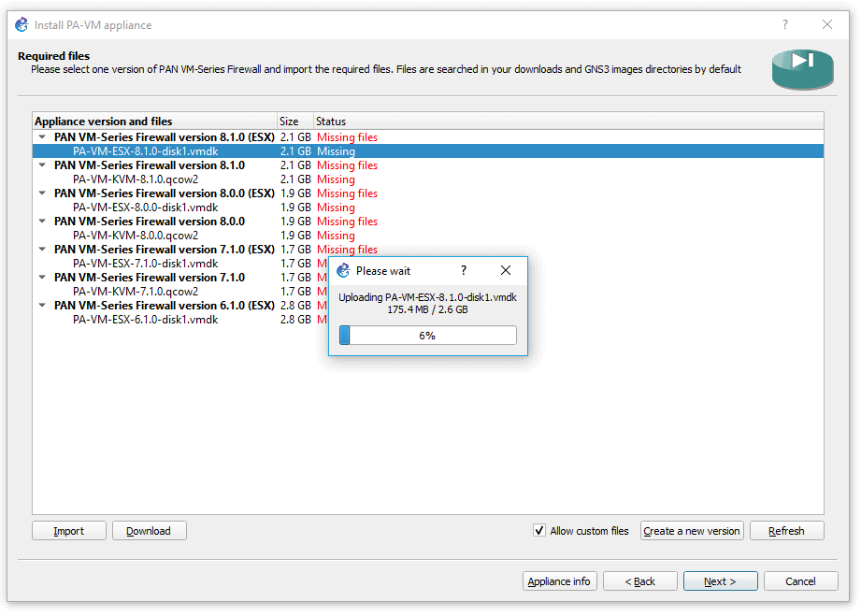The height and width of the screenshot is (616, 861).
Task: Collapse PAN VM-Series Firewall version 6.1.0 (ESX)
Action: point(42,305)
